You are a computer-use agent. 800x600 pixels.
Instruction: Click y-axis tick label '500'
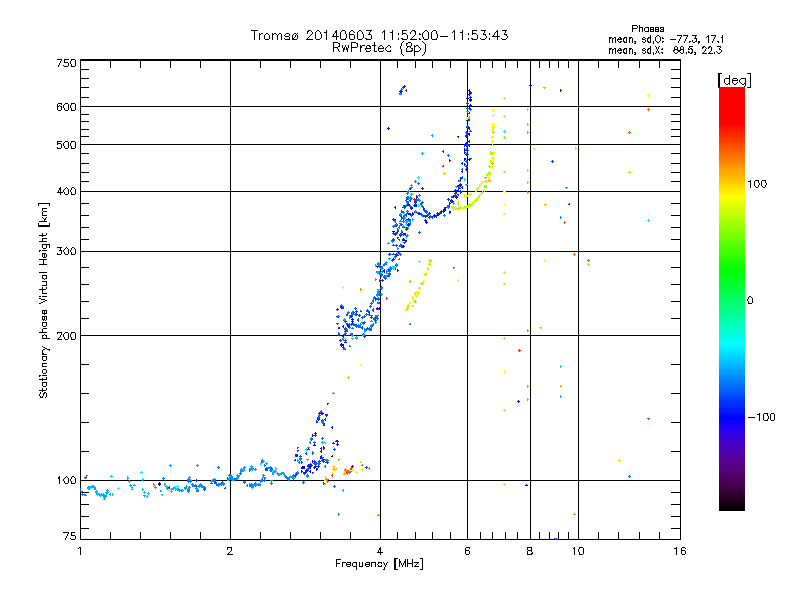pos(66,145)
